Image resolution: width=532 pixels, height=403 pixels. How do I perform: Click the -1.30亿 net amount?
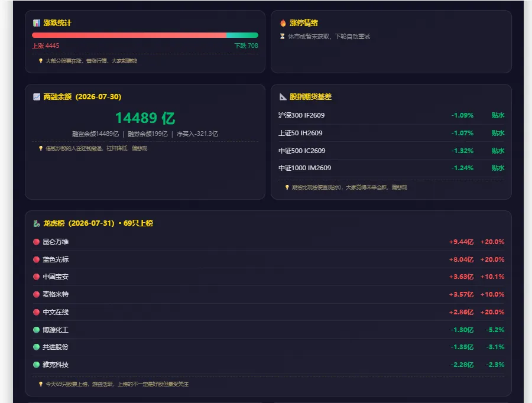(x=462, y=330)
